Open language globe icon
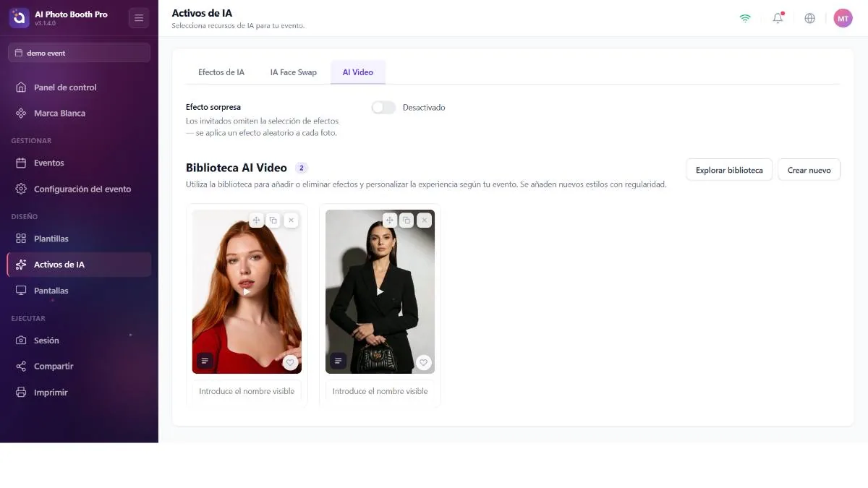 click(810, 18)
